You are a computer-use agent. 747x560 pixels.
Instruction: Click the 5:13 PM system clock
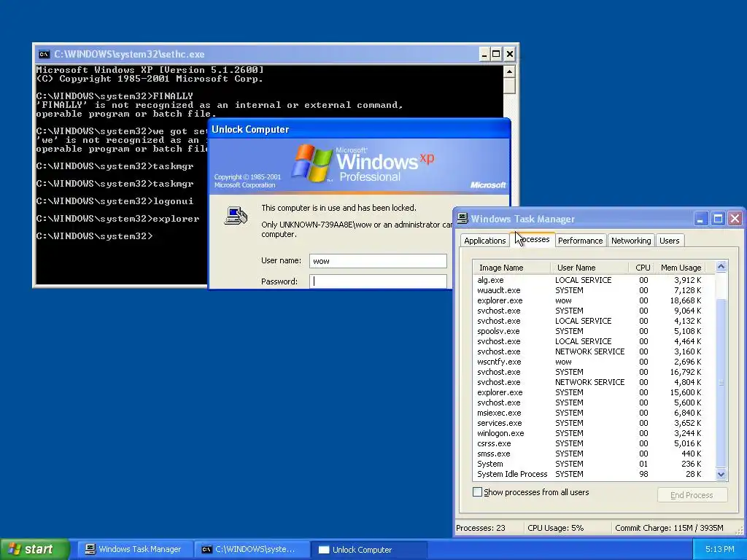coord(719,550)
